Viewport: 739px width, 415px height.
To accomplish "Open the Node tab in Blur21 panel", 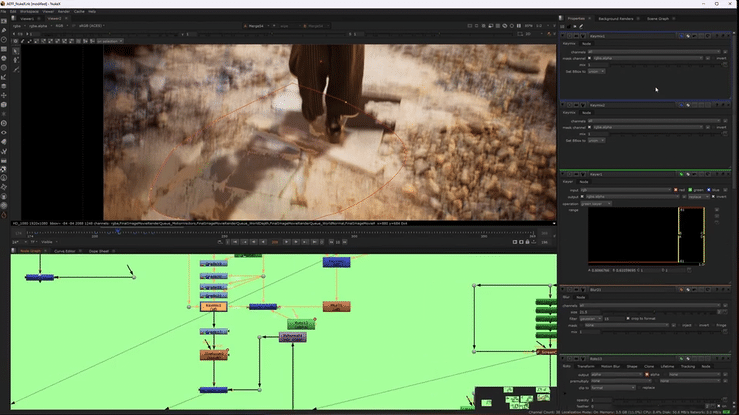I will coord(581,297).
